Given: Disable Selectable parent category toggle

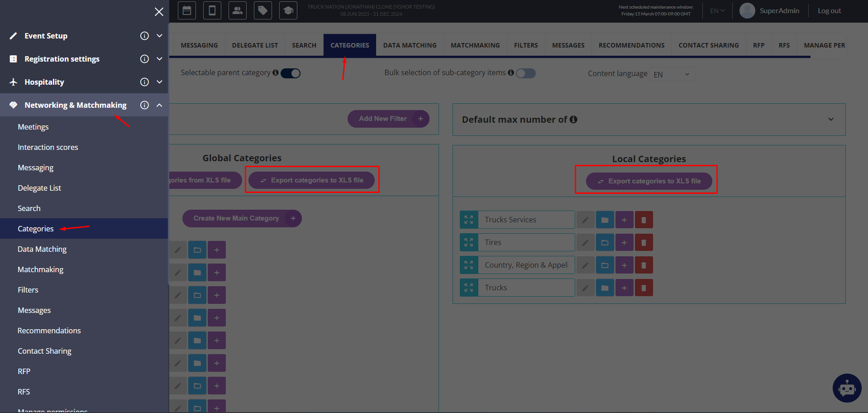Looking at the screenshot, I should tap(291, 73).
